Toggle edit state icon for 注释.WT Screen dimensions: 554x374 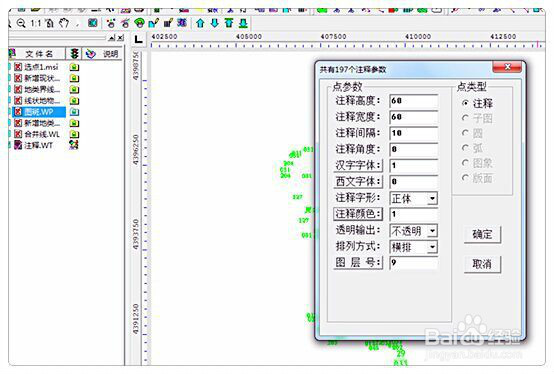coord(74,145)
